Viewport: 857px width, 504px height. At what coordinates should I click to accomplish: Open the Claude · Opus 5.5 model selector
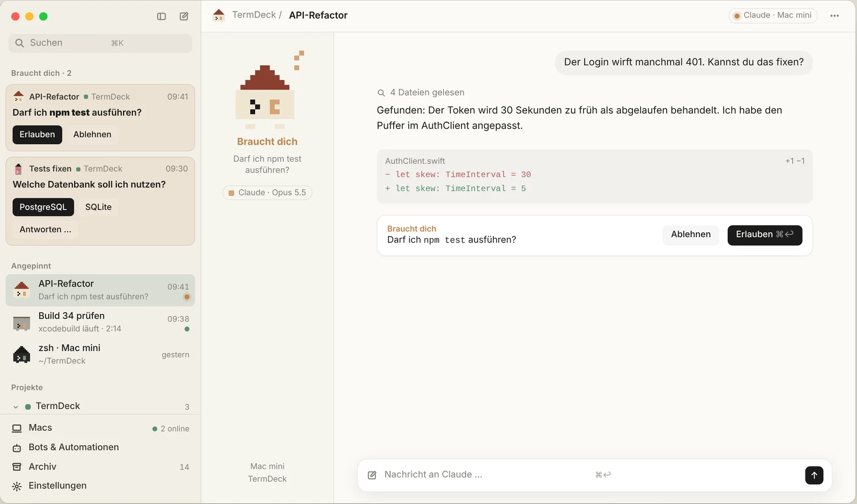(267, 193)
